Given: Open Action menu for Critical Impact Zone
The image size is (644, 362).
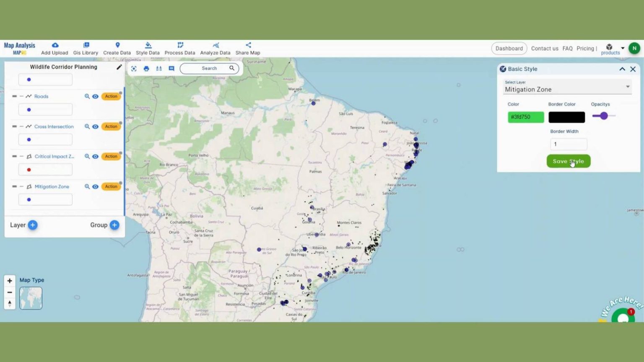Looking at the screenshot, I should [x=111, y=156].
